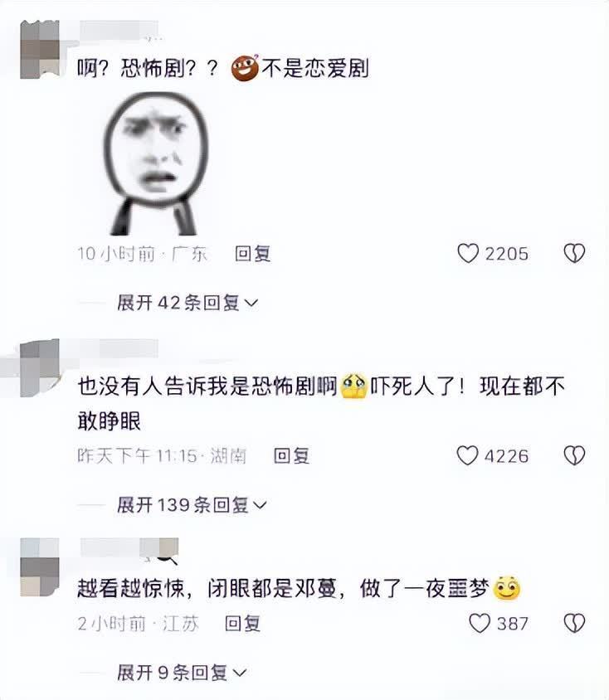Like the comment with 2205 likes

[x=468, y=253]
